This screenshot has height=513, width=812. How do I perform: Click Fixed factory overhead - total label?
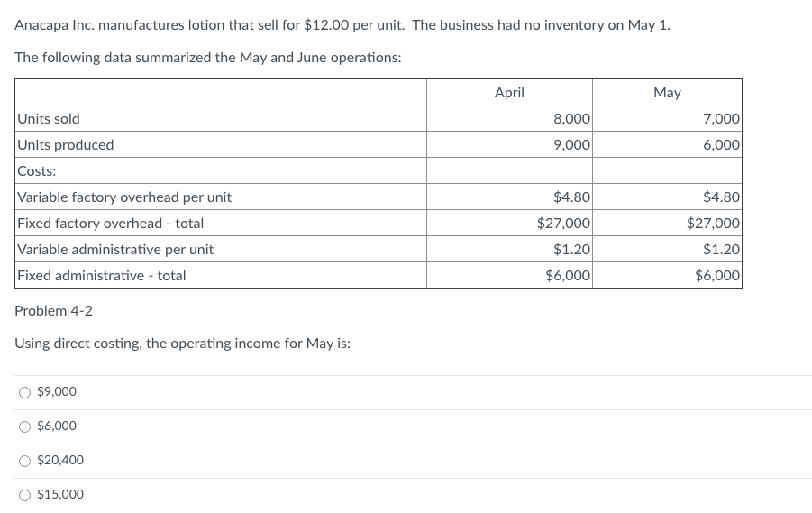(x=111, y=224)
